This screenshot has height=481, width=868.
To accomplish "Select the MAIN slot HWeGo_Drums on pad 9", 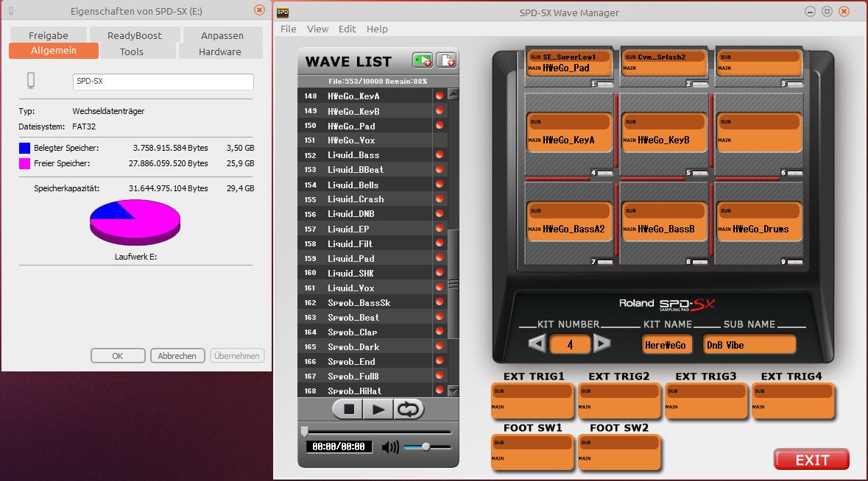I will click(x=760, y=229).
